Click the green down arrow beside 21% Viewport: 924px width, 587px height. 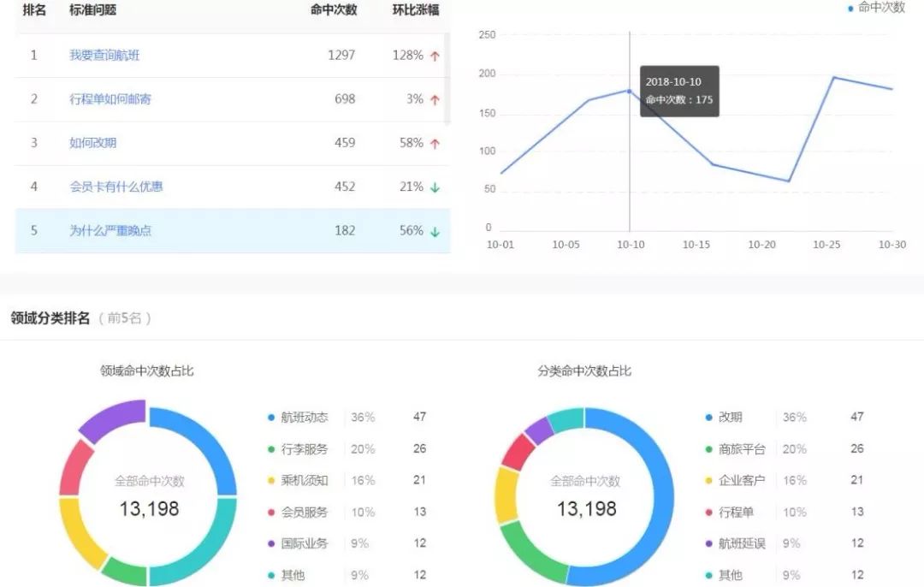tap(435, 187)
